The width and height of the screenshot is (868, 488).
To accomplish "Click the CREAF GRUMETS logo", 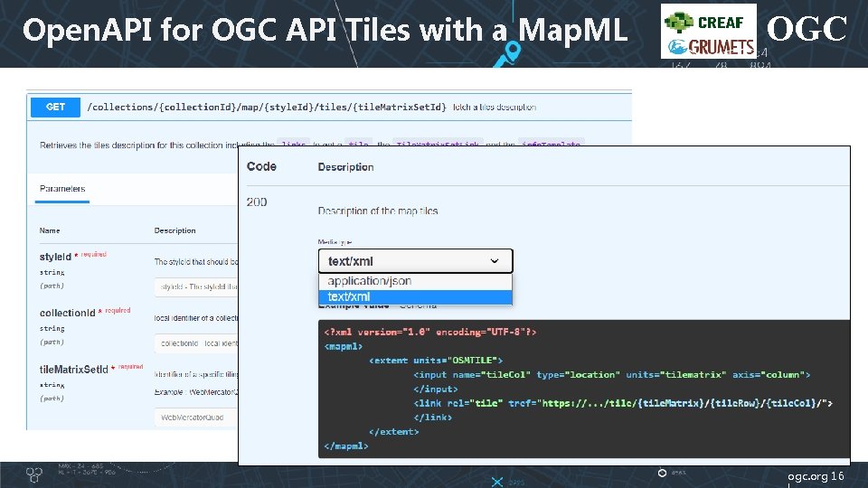I will [x=709, y=31].
